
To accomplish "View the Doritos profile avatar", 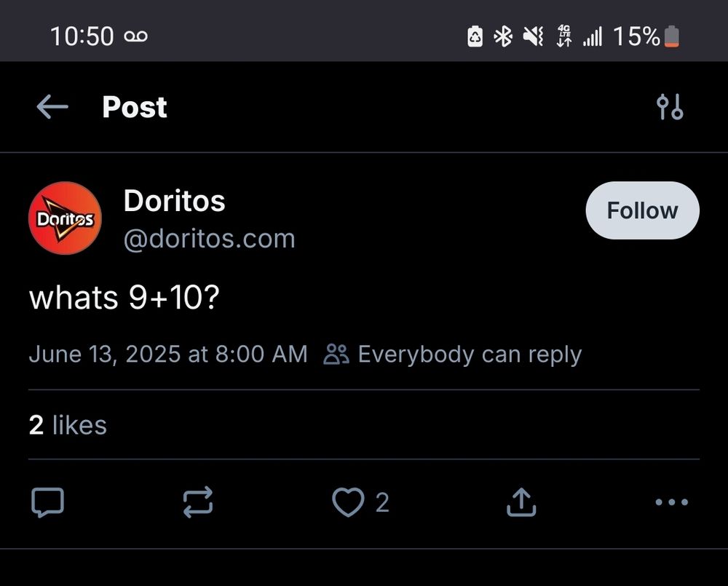I will [x=65, y=218].
